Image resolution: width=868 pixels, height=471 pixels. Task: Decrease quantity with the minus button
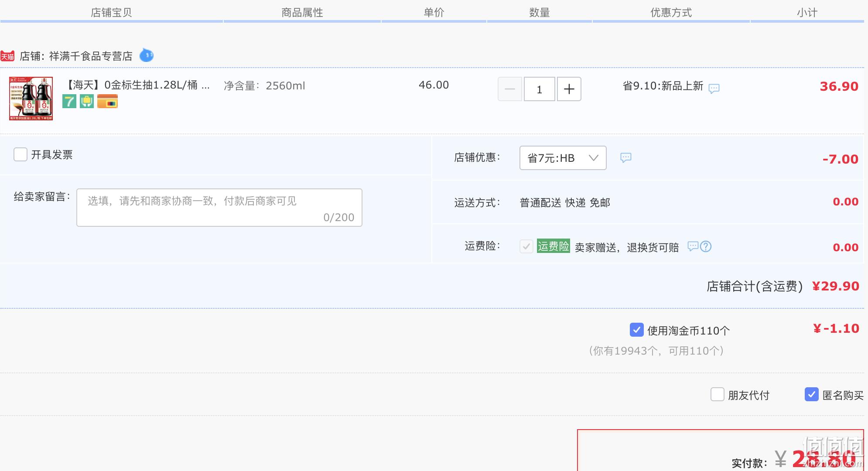(x=510, y=89)
